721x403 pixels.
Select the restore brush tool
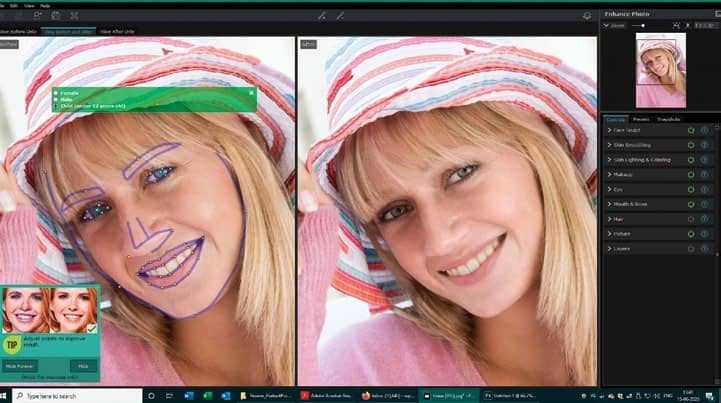(x=340, y=16)
